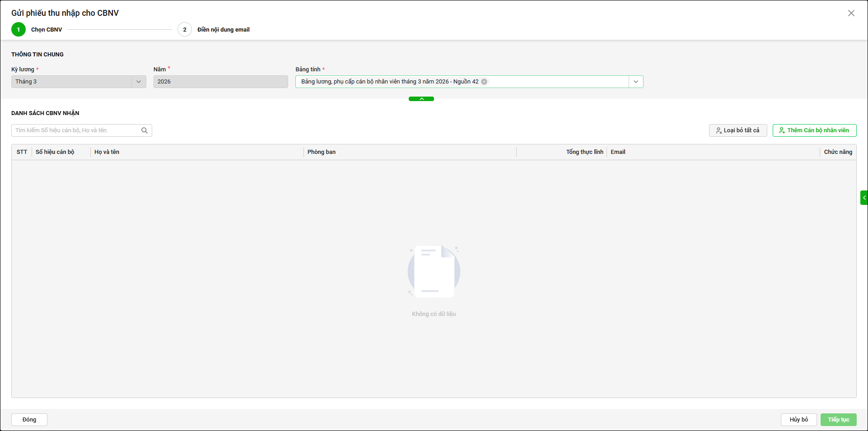
Task: Collapse the Thông tin chung section
Action: coord(421,99)
